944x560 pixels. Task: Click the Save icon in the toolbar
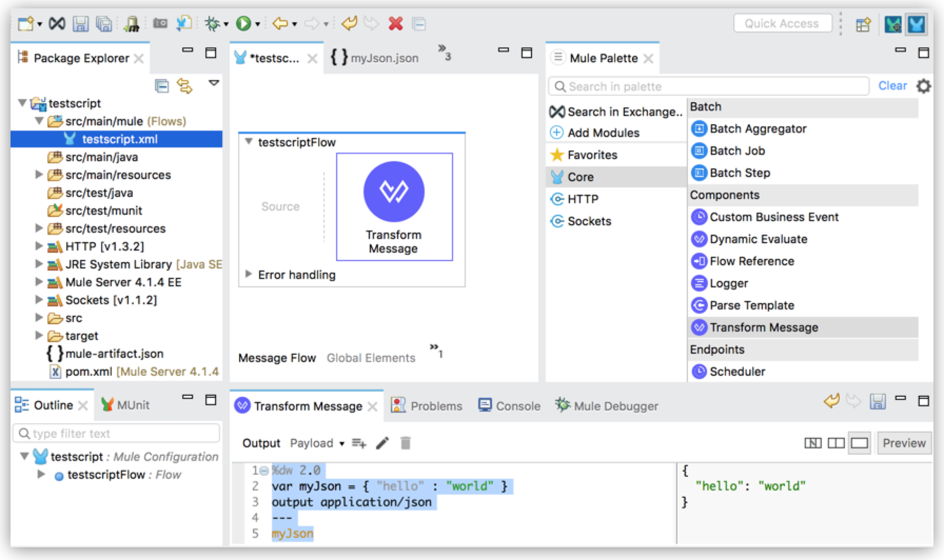coord(80,23)
